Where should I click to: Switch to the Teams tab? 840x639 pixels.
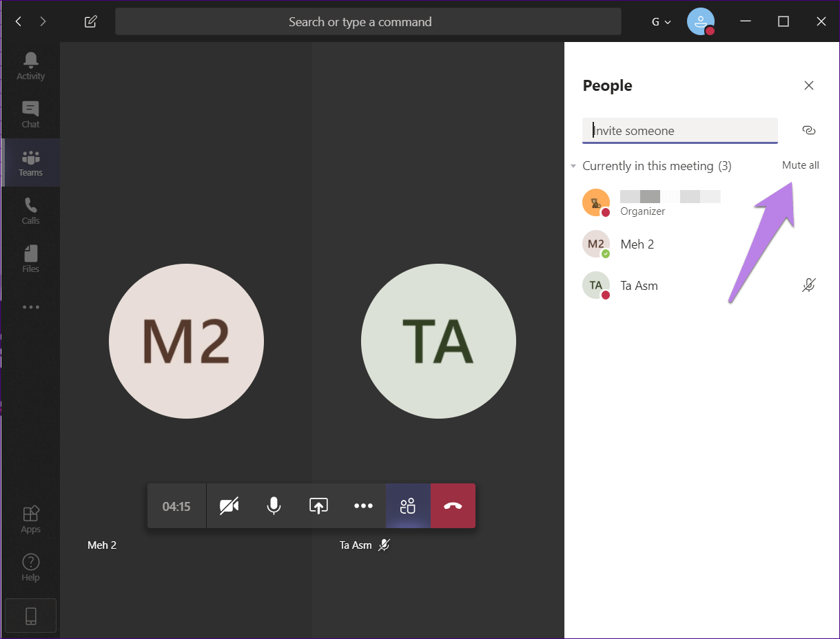[x=30, y=163]
